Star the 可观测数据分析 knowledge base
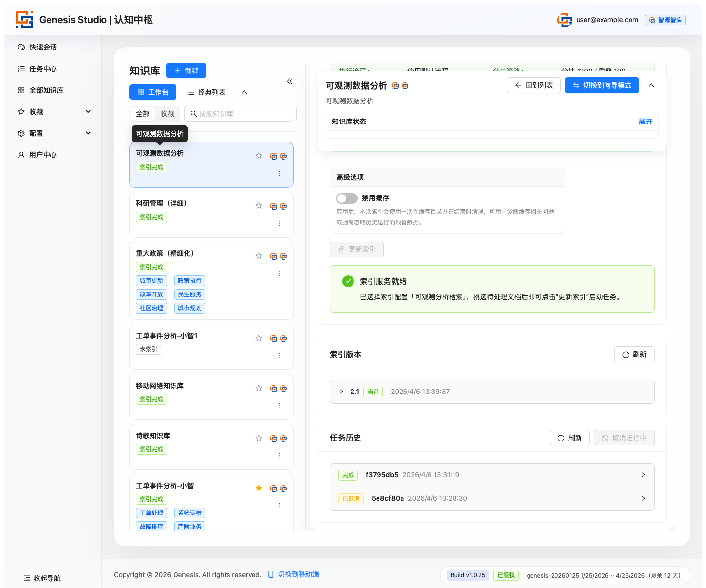706x588 pixels. 259,156
